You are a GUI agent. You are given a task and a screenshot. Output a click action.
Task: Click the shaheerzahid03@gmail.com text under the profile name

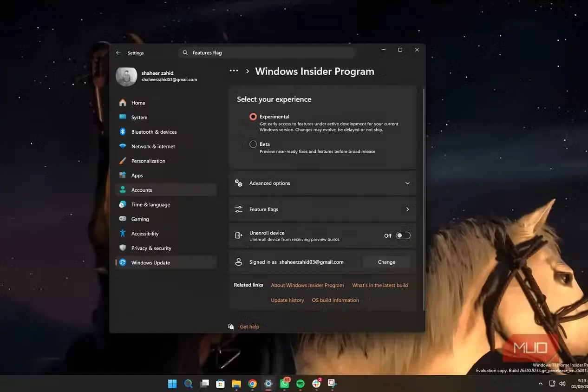[169, 80]
